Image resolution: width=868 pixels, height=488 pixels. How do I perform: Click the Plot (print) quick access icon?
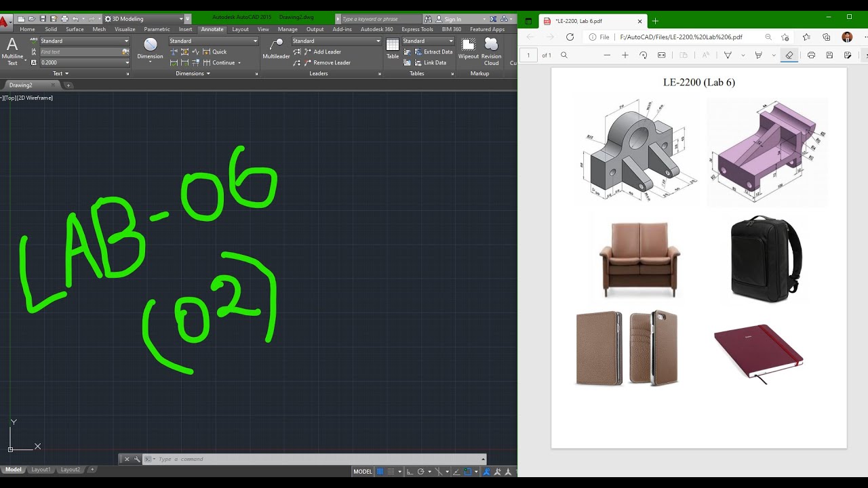[x=64, y=19]
